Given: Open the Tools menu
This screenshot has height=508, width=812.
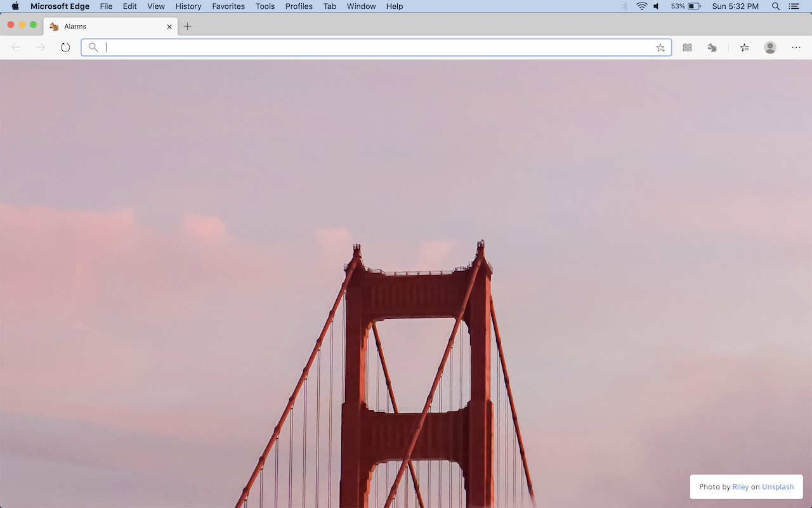Looking at the screenshot, I should click(265, 6).
